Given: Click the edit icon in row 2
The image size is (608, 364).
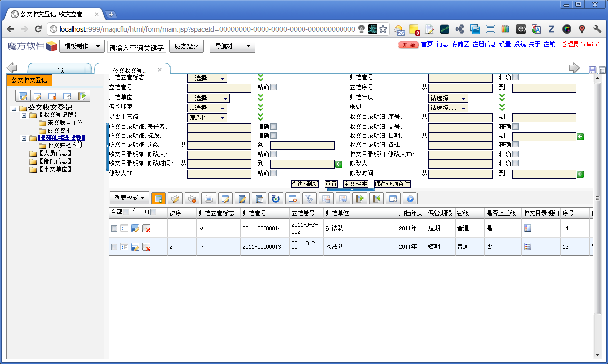Looking at the screenshot, I should point(135,246).
